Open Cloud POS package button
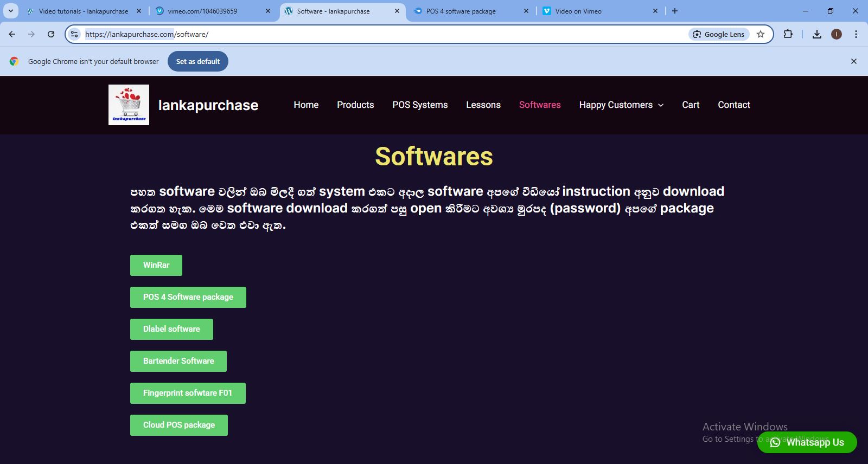Viewport: 868px width, 464px height. coord(179,425)
